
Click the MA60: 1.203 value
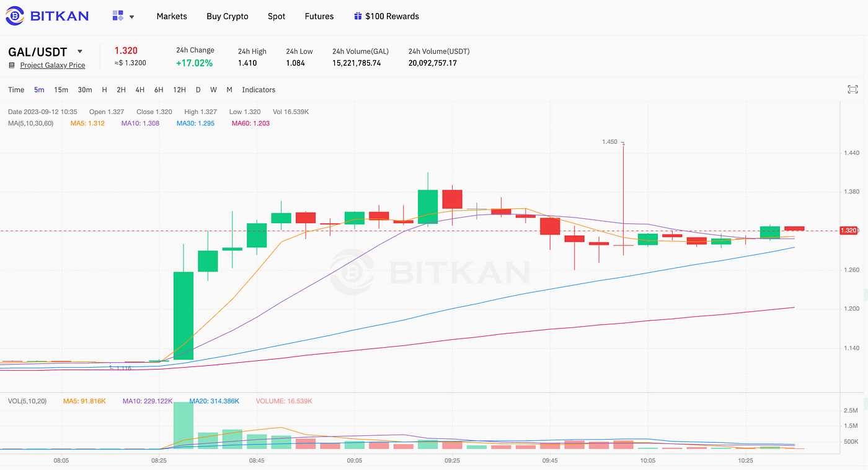pos(250,123)
